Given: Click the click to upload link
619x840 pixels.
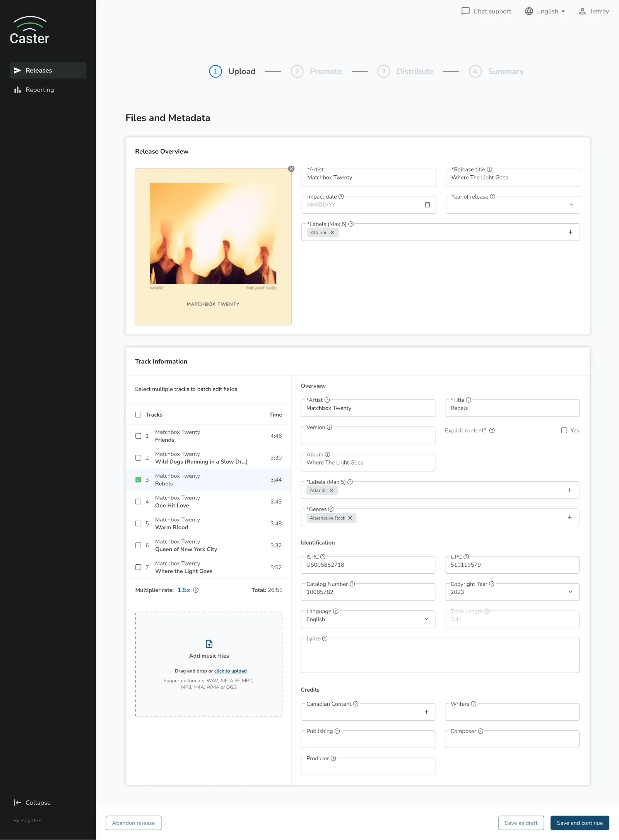Looking at the screenshot, I should (x=230, y=671).
